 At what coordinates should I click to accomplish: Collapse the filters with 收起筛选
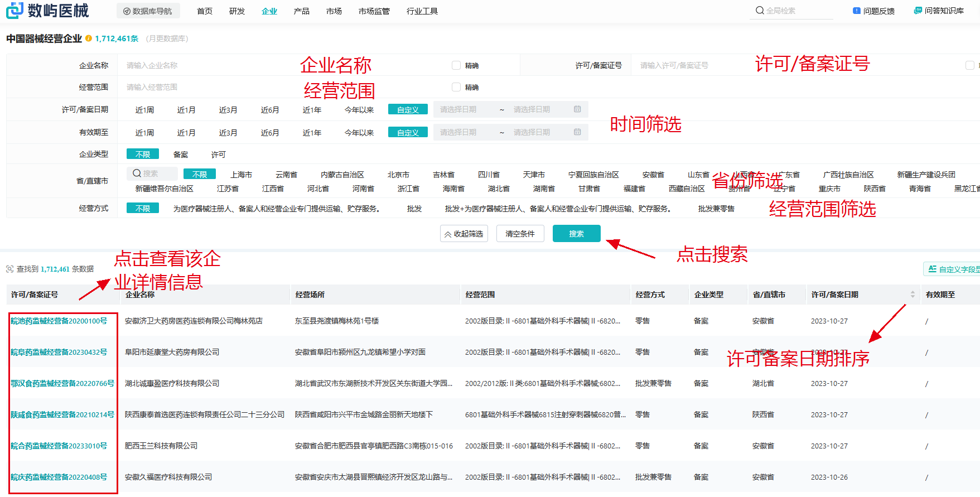pyautogui.click(x=464, y=234)
